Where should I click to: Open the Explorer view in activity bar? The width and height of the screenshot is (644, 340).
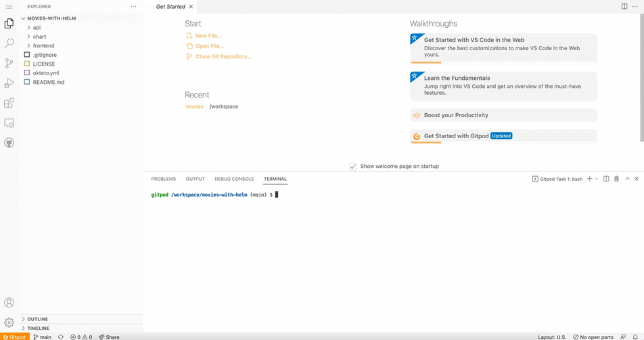9,24
